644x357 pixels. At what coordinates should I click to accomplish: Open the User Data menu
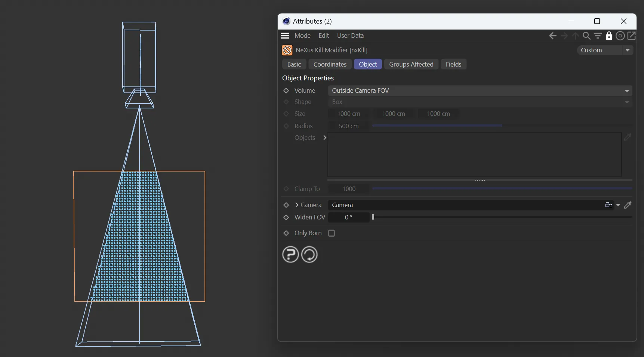350,36
